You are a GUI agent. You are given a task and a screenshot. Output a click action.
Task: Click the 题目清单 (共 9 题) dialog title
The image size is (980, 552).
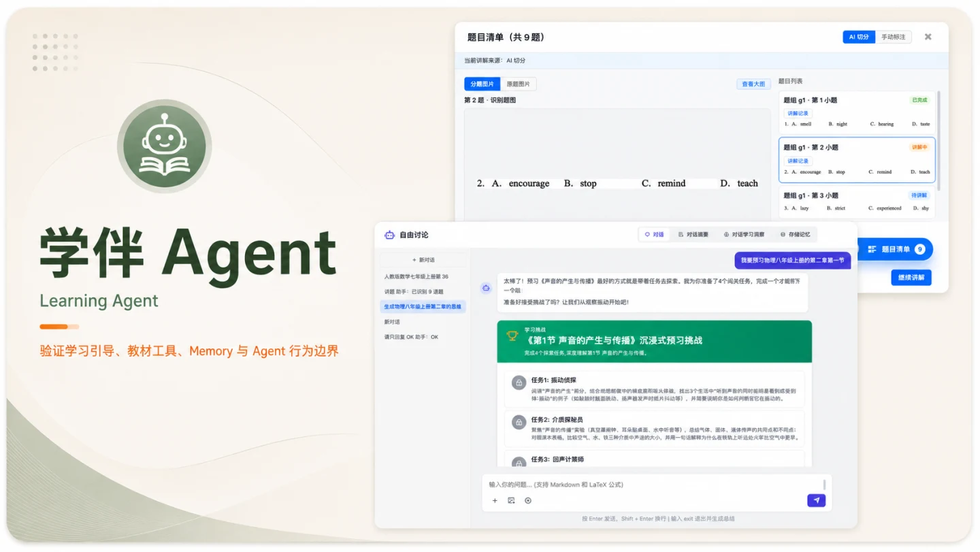[x=508, y=37]
